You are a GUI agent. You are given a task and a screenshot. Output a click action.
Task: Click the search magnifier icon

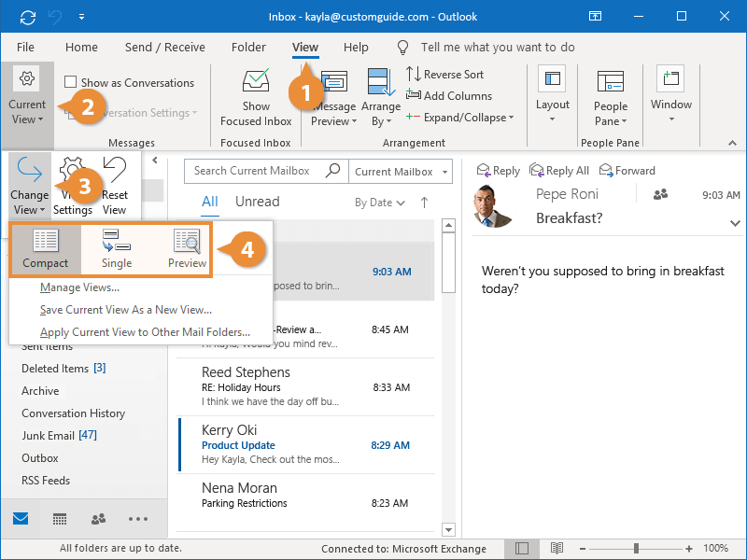pos(333,170)
